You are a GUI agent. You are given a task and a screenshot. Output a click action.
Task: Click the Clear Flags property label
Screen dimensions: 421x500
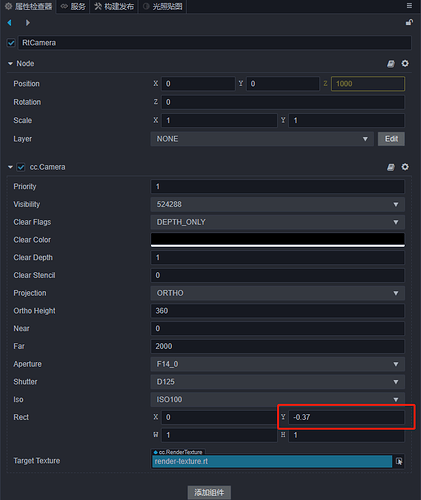[32, 222]
